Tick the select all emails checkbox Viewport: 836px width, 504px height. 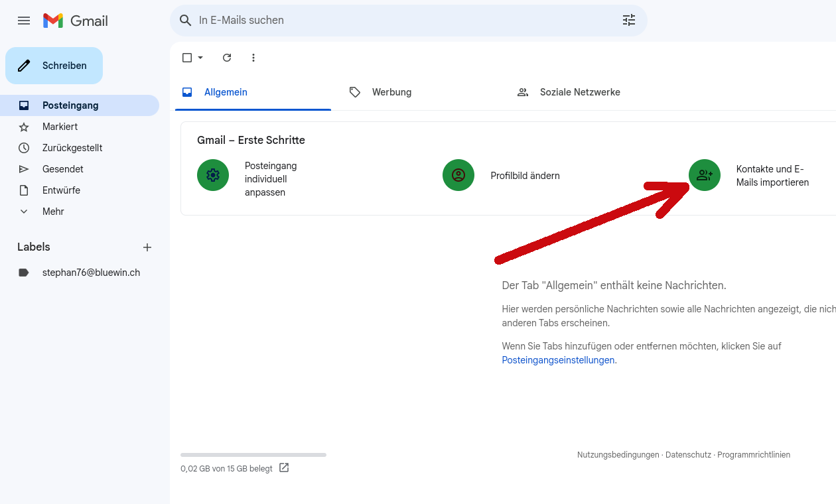pyautogui.click(x=187, y=58)
